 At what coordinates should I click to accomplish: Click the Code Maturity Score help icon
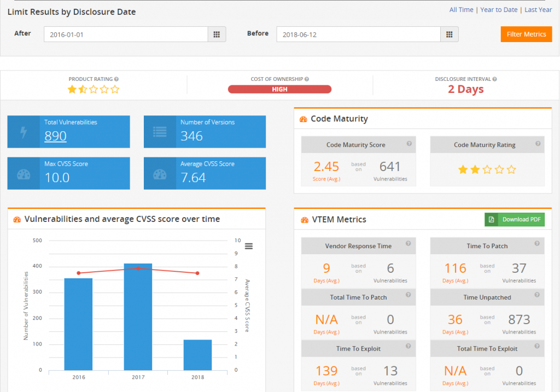[x=409, y=144]
